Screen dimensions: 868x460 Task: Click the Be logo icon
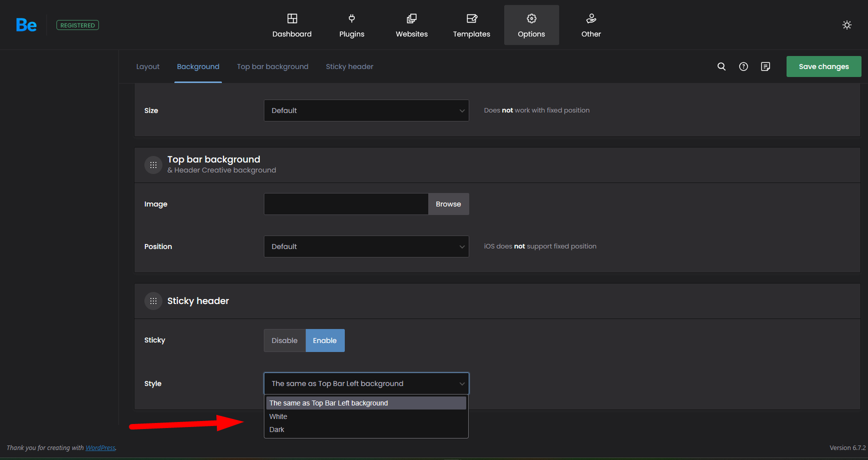click(26, 25)
